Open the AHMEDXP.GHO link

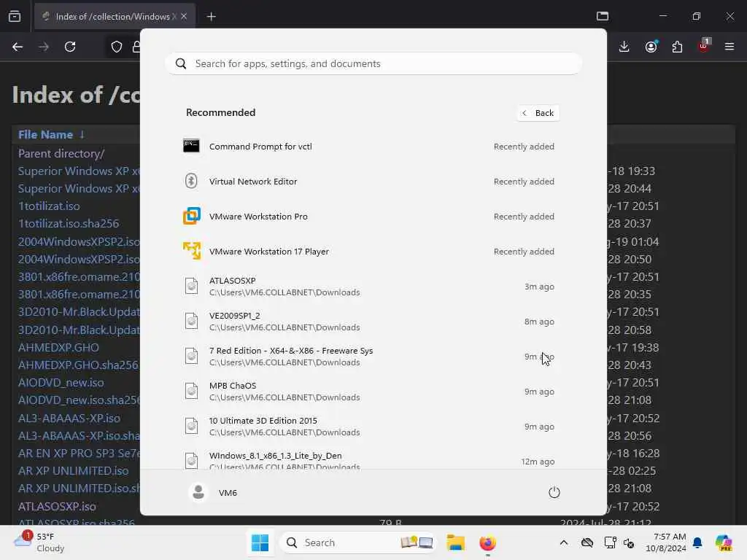point(58,348)
